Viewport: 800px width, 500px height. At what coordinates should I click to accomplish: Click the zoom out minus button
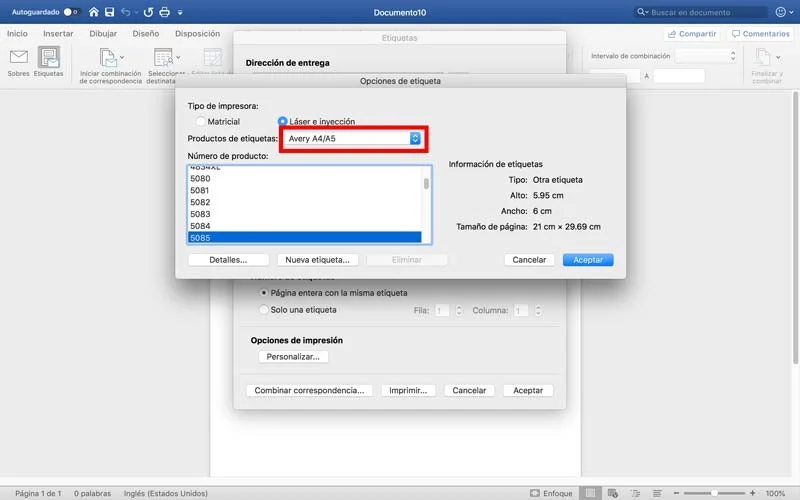(x=676, y=493)
